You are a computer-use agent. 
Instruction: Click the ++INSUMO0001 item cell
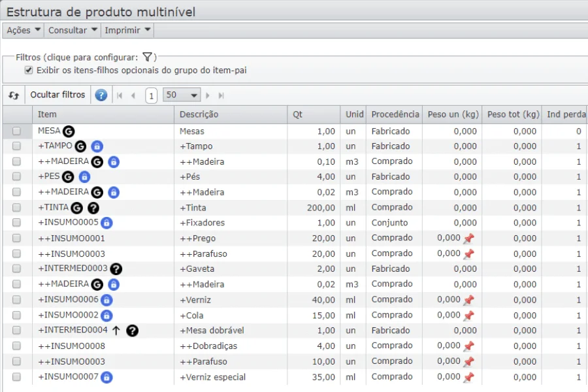(x=103, y=238)
